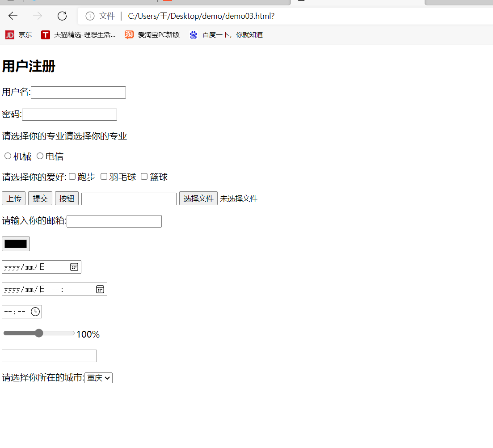This screenshot has width=493, height=448.
Task: Go back to the previous page
Action: point(13,16)
